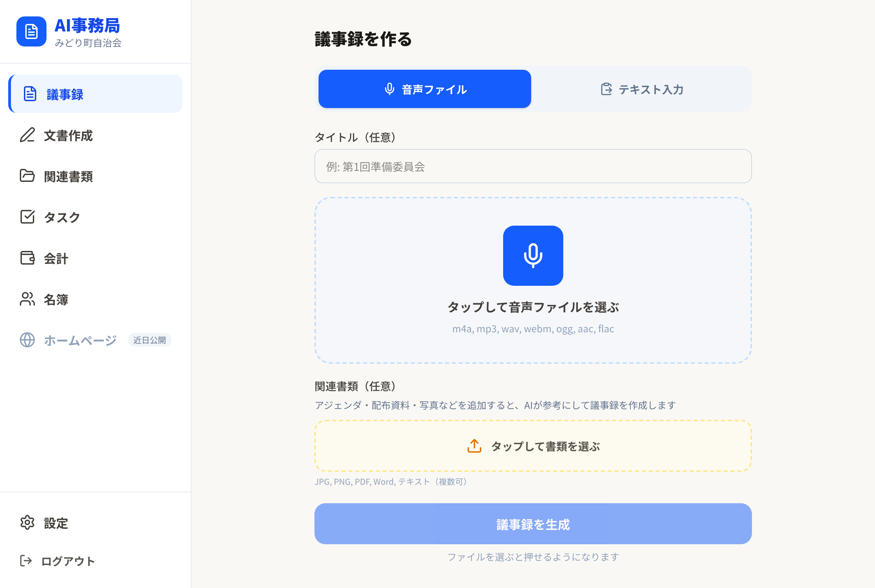Open the 文書作成 menu item
This screenshot has height=588, width=875.
point(95,135)
